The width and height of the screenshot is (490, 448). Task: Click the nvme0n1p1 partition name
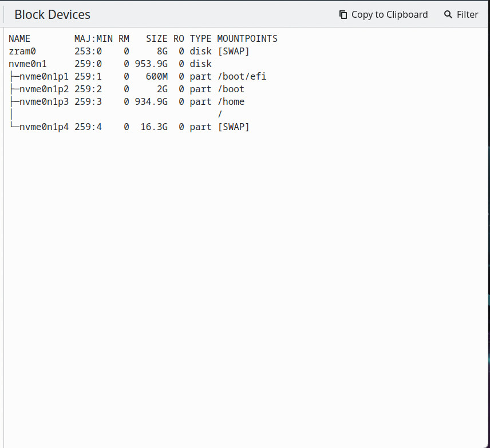(44, 77)
